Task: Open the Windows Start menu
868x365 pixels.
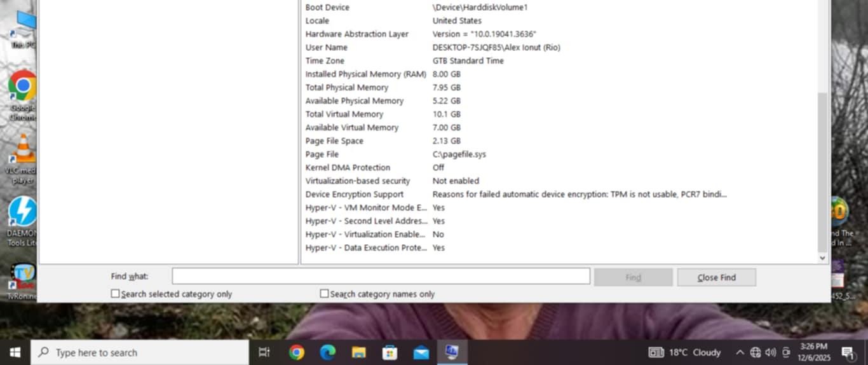Action: [x=15, y=352]
